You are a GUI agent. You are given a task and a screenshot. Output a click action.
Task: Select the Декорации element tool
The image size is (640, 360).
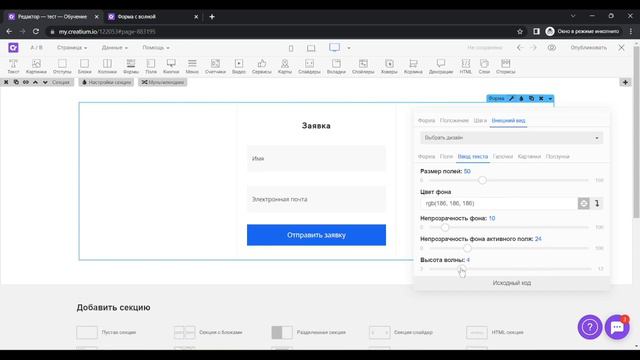pos(441,66)
